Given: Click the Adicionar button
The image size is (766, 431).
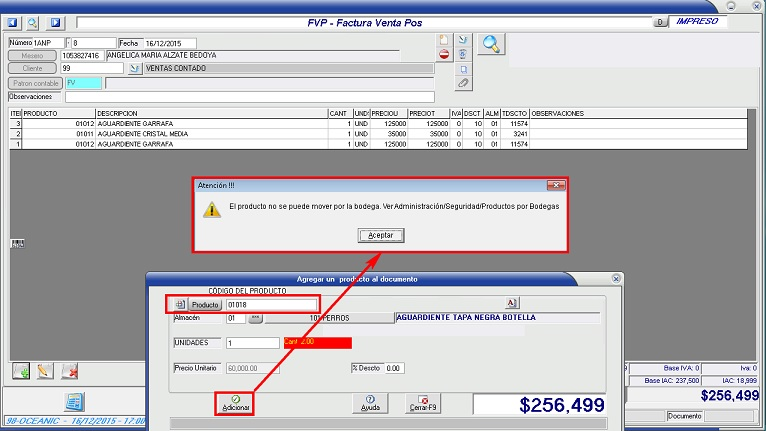Looking at the screenshot, I should coord(236,403).
